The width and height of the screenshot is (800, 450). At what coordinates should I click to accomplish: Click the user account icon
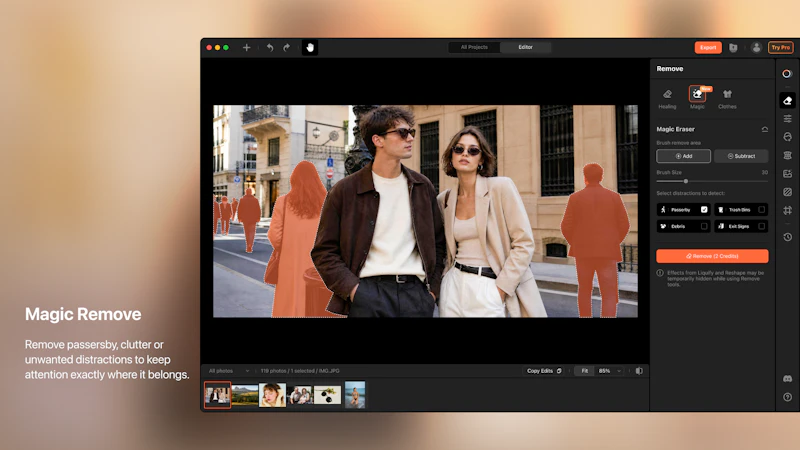pyautogui.click(x=756, y=47)
